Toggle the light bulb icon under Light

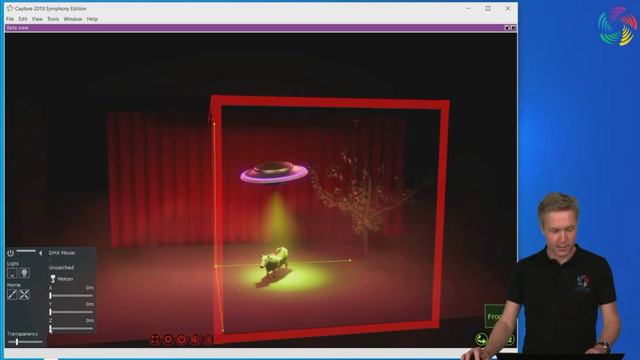tap(24, 273)
